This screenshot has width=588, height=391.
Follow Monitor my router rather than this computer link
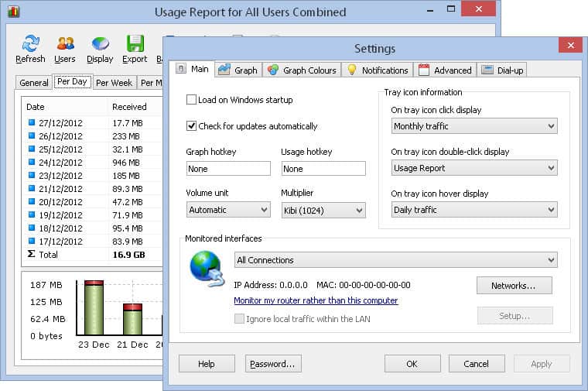[316, 300]
